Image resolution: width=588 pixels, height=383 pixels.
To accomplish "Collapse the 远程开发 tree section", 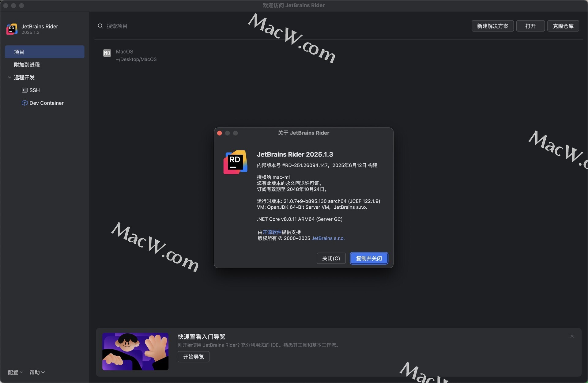I will click(9, 78).
